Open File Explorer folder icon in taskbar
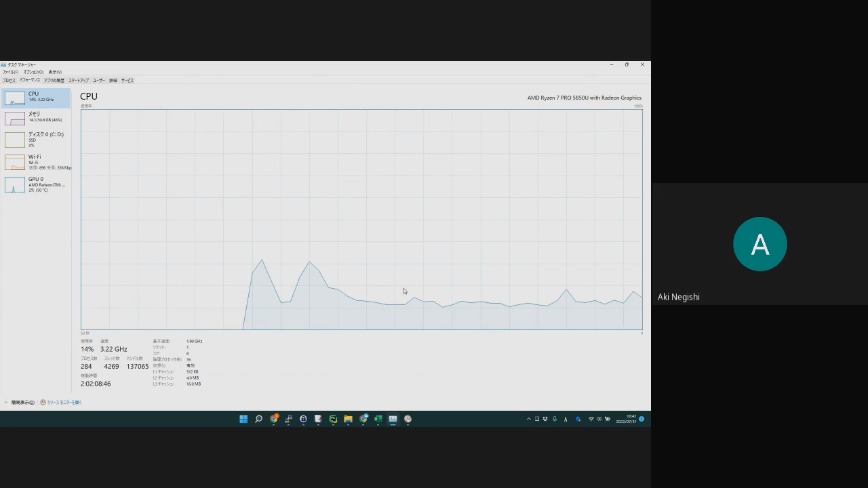 point(348,419)
